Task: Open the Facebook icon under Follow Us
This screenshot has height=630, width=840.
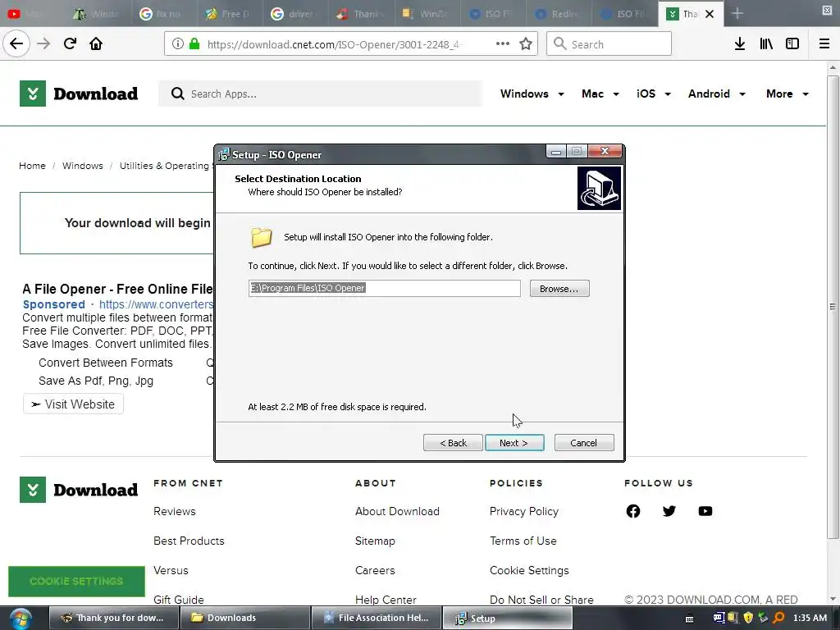Action: click(x=632, y=511)
